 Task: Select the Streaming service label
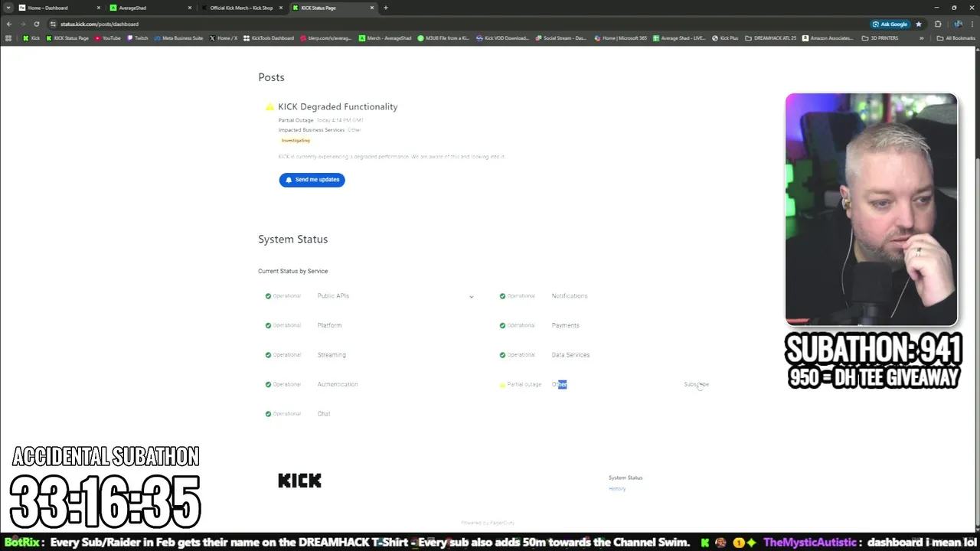(332, 355)
